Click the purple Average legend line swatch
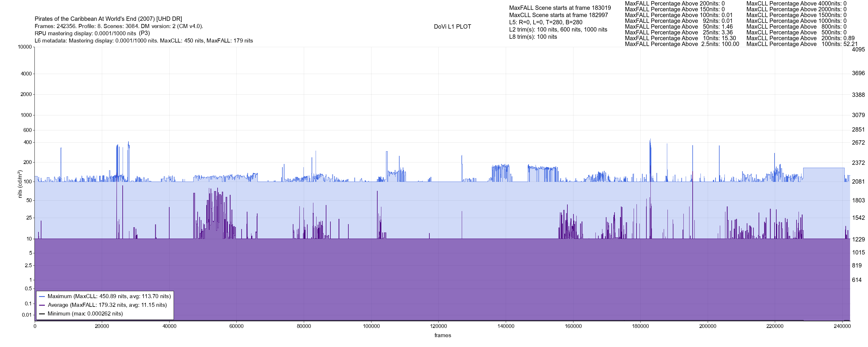The height and width of the screenshot is (347, 868). [42, 305]
